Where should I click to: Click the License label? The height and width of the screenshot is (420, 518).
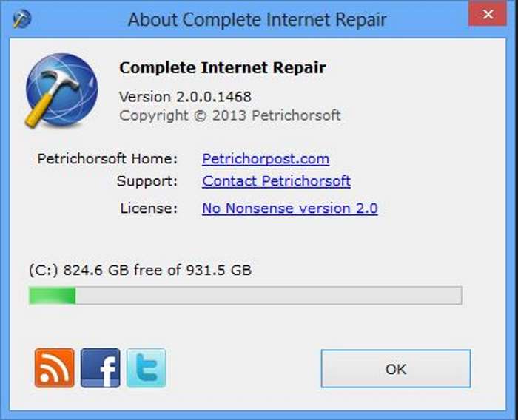149,209
